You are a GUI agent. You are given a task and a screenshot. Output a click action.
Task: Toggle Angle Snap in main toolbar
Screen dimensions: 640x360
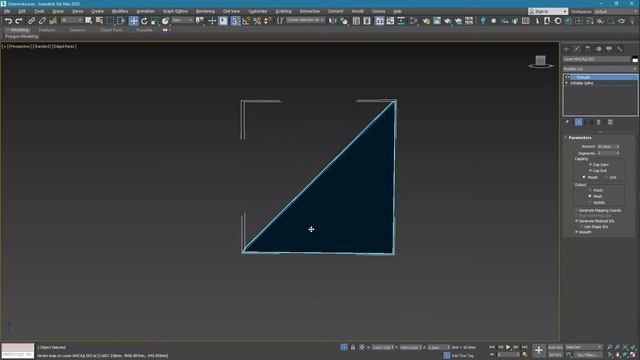click(246, 21)
